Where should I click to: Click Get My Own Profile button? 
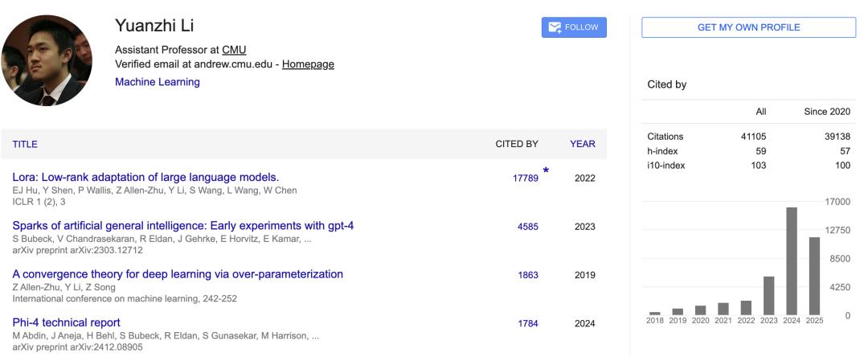(x=748, y=27)
